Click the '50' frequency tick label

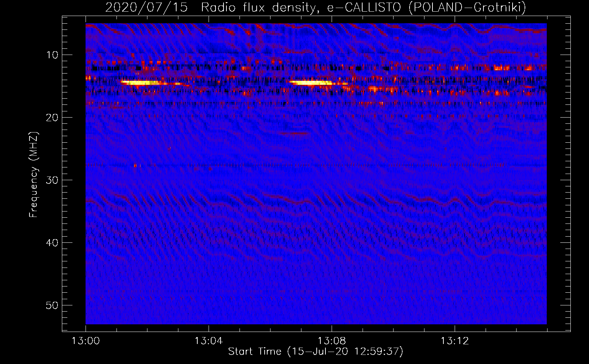[52, 305]
